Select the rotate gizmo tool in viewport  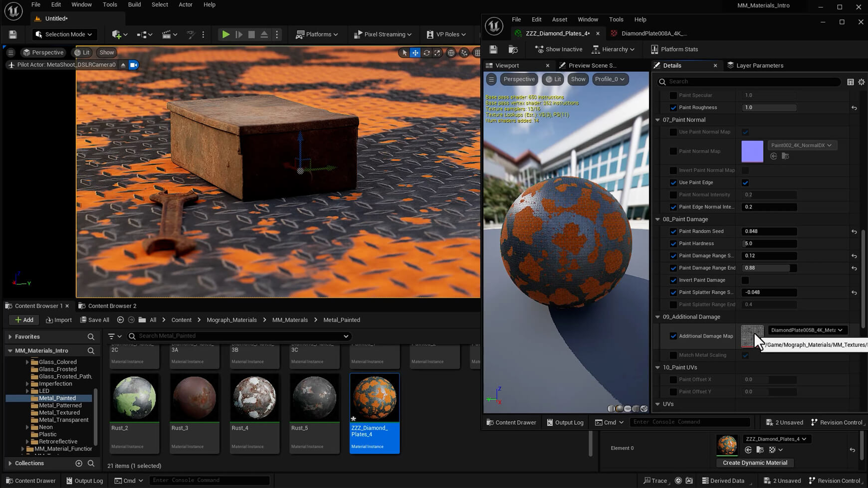(427, 53)
